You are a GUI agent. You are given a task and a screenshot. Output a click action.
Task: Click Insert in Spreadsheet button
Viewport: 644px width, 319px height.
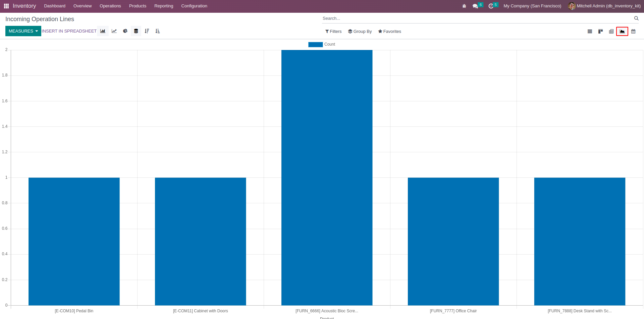click(69, 31)
